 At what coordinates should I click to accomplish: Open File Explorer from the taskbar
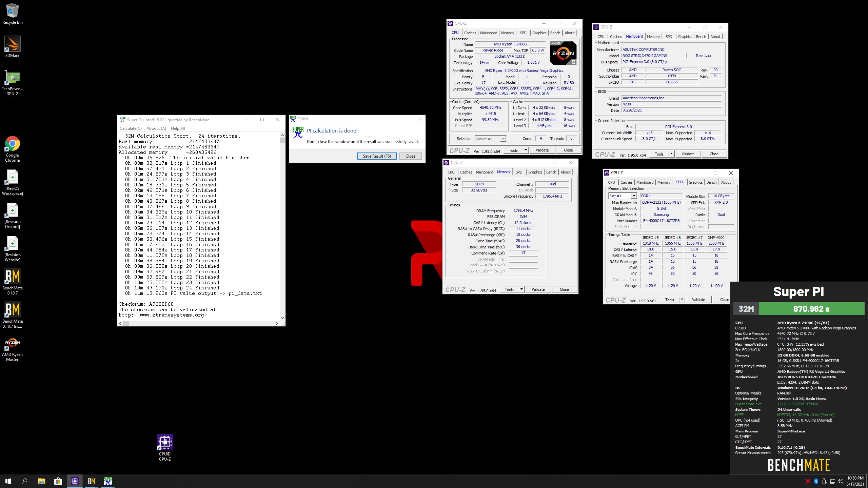click(41, 481)
